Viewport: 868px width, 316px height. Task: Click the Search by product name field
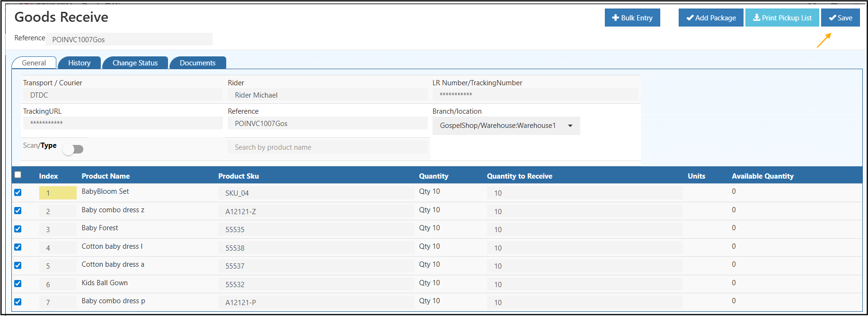pyautogui.click(x=328, y=147)
